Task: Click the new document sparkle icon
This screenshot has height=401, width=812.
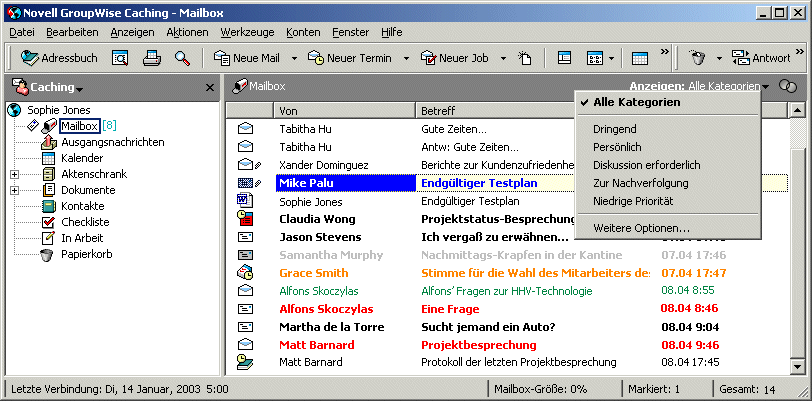Action: point(525,58)
